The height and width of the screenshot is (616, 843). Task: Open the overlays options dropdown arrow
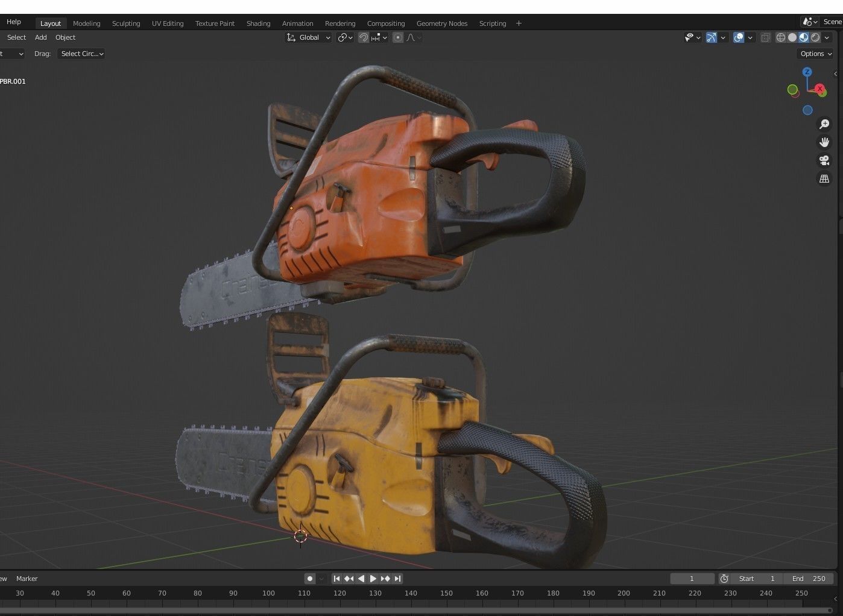pos(750,37)
